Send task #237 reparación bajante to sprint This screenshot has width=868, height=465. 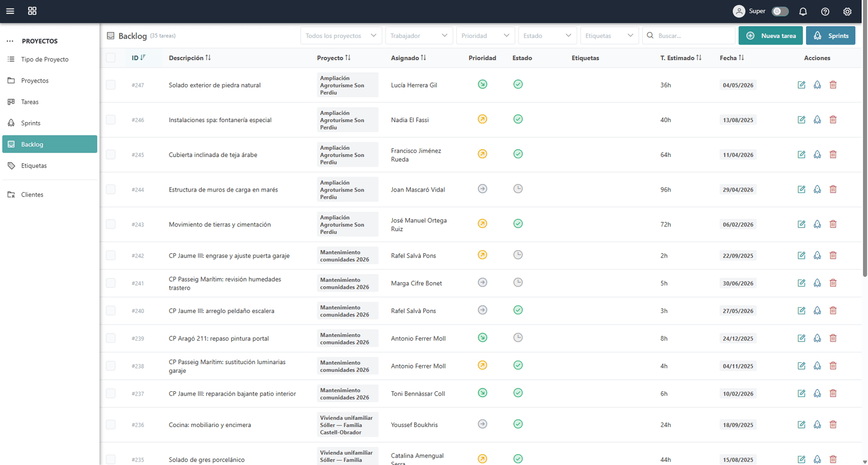pyautogui.click(x=817, y=393)
